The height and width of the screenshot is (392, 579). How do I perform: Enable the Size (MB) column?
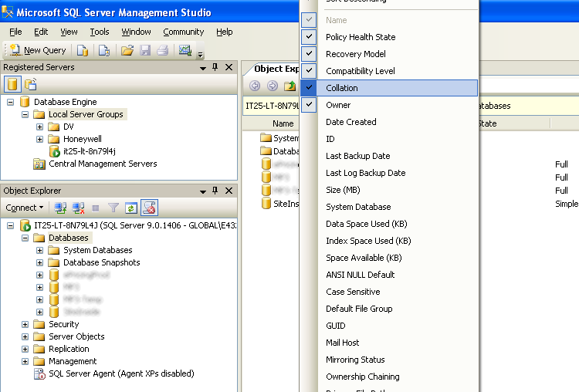point(389,190)
